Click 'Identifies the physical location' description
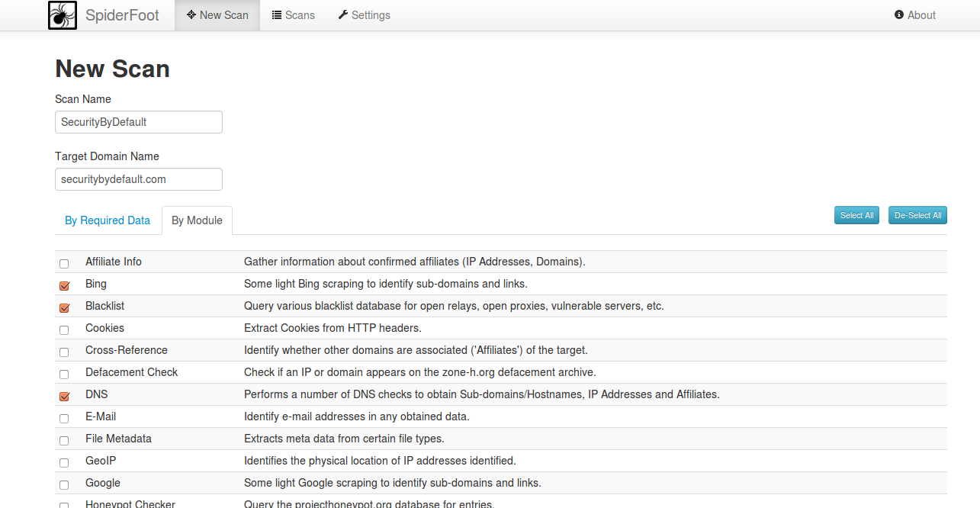The image size is (980, 508). point(380,461)
